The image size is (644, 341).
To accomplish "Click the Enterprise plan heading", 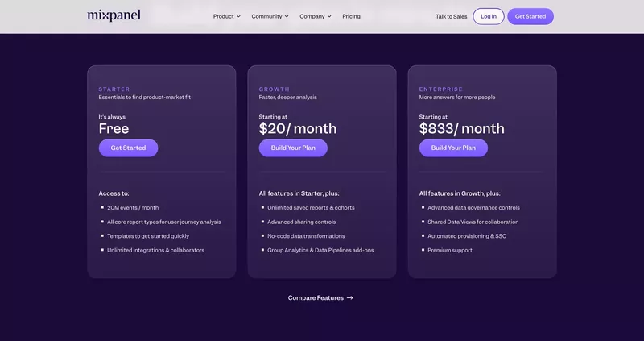I will (x=440, y=89).
